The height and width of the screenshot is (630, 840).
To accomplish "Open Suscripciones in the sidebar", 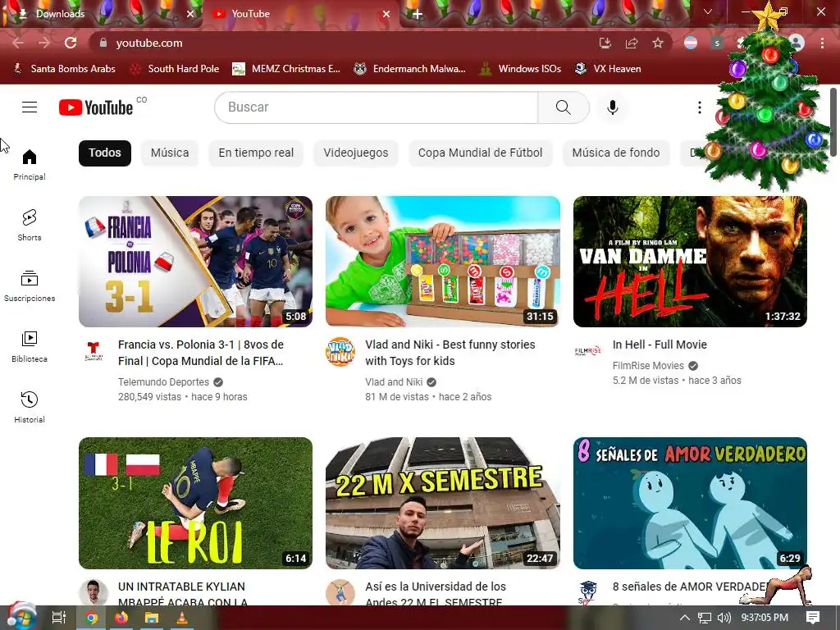I will pyautogui.click(x=30, y=286).
